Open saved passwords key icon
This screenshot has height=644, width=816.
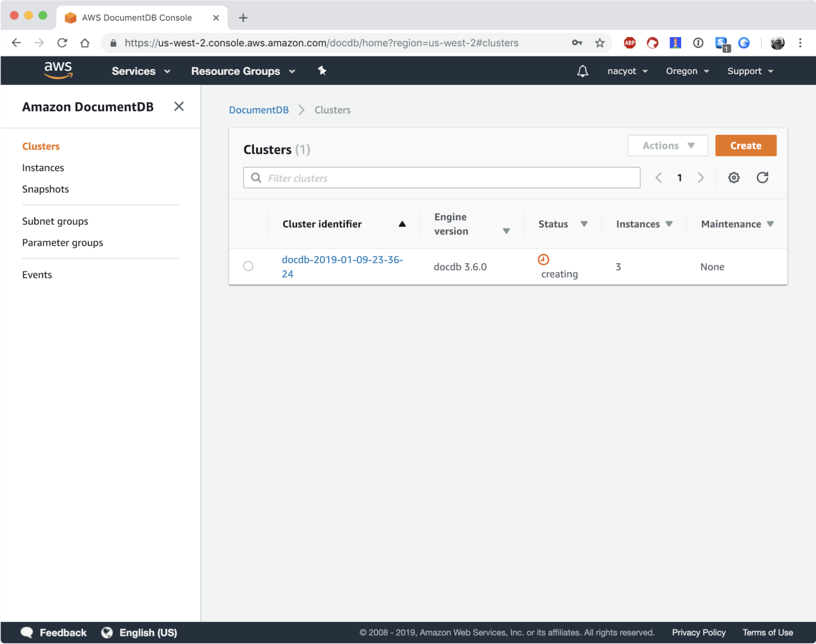tap(577, 43)
